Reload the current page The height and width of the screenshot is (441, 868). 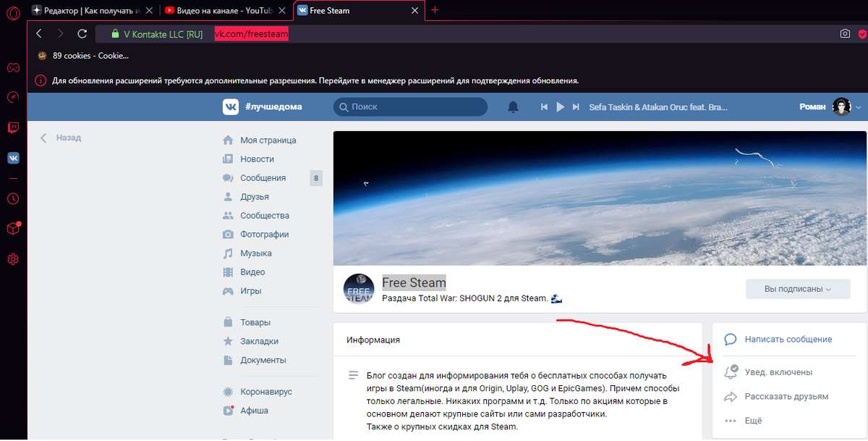(x=82, y=33)
